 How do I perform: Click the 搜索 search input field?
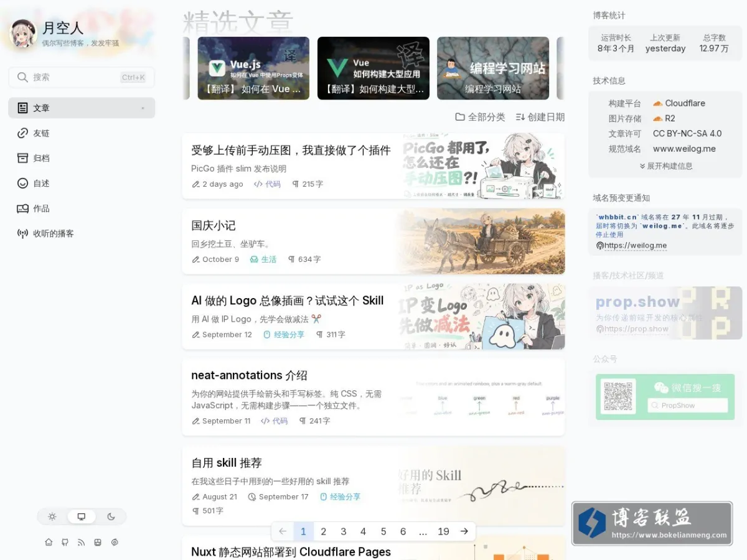point(82,77)
